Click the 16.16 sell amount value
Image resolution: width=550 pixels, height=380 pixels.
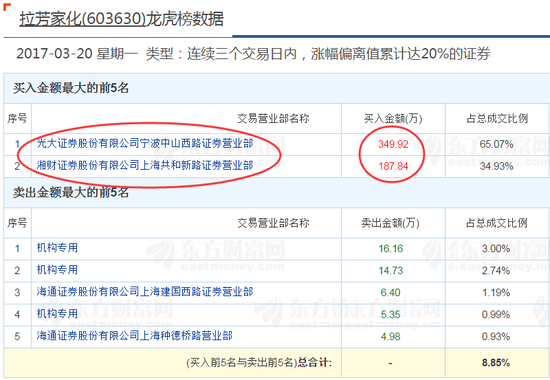coord(391,249)
